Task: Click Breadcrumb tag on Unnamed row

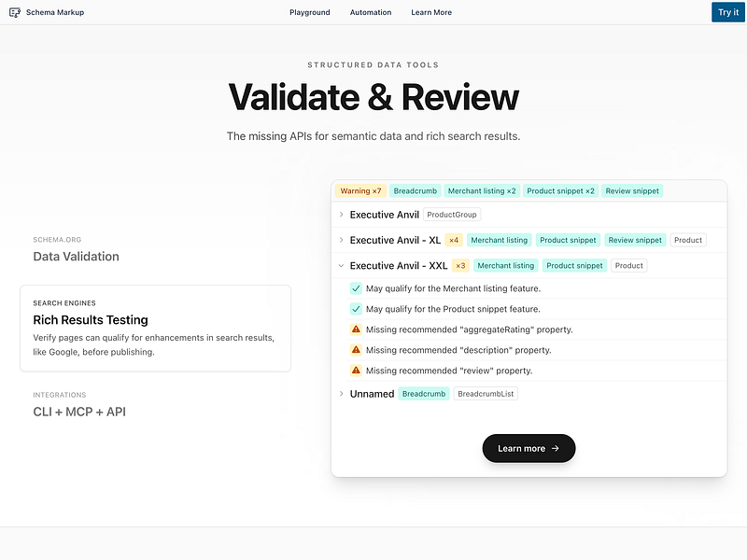Action: [x=424, y=394]
